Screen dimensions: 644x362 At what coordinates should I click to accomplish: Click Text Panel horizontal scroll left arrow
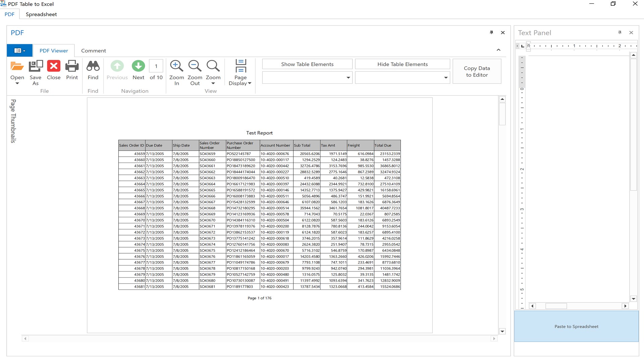[x=532, y=306]
